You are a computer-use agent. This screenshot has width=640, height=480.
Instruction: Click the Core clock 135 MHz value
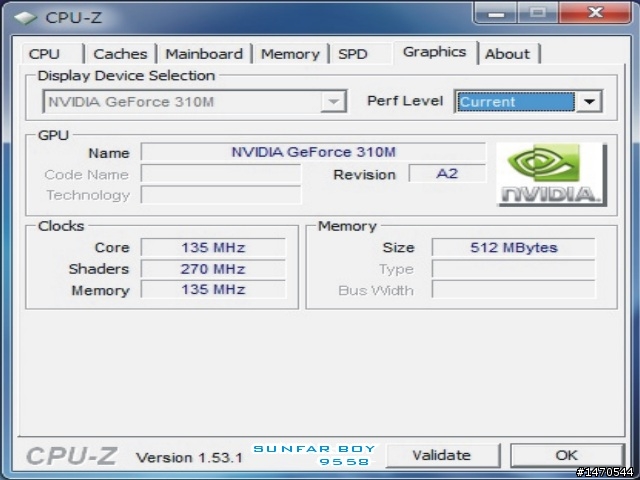click(213, 248)
